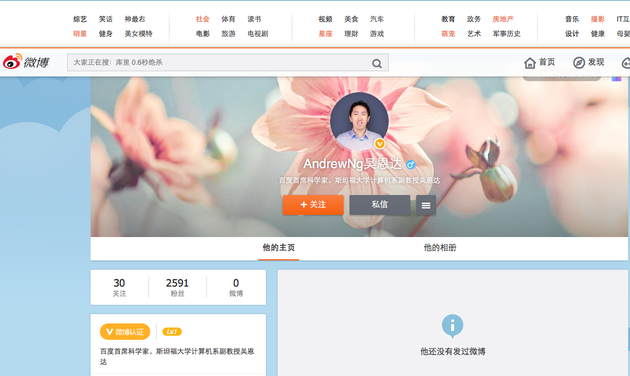630x376 pixels.
Task: Open the 笑话 category
Action: [106, 19]
